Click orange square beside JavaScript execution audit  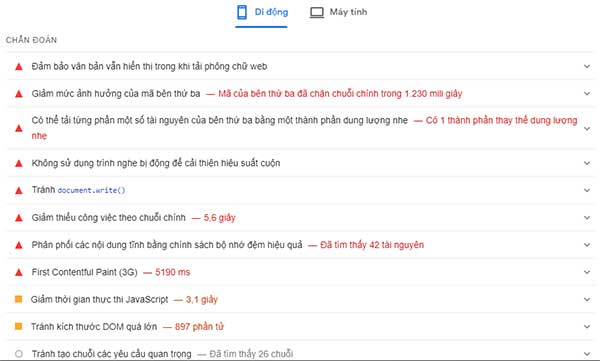coord(18,299)
